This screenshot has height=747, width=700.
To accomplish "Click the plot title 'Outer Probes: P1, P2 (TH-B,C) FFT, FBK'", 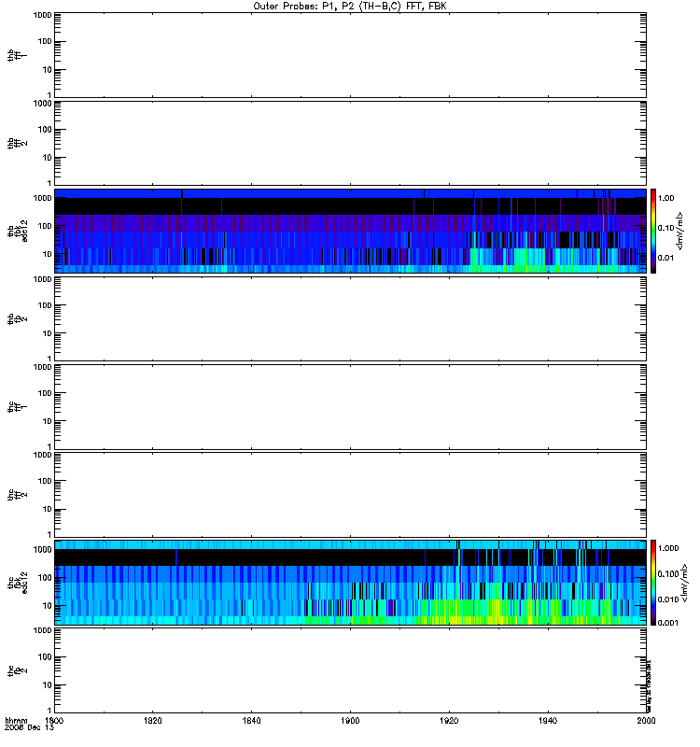I will click(x=350, y=7).
